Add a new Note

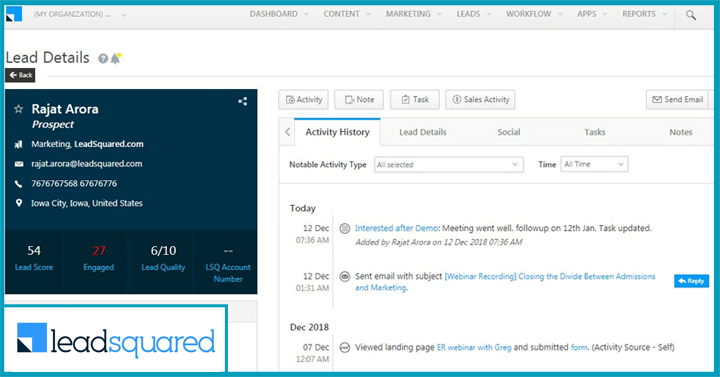tap(359, 100)
